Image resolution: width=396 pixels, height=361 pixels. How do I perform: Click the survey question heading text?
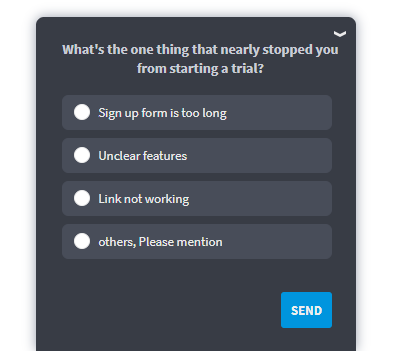click(x=200, y=59)
